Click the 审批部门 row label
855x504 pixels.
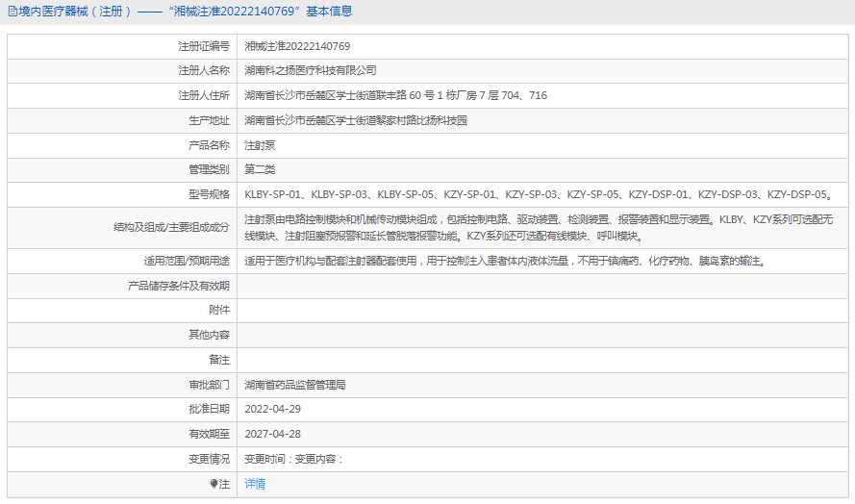[210, 385]
